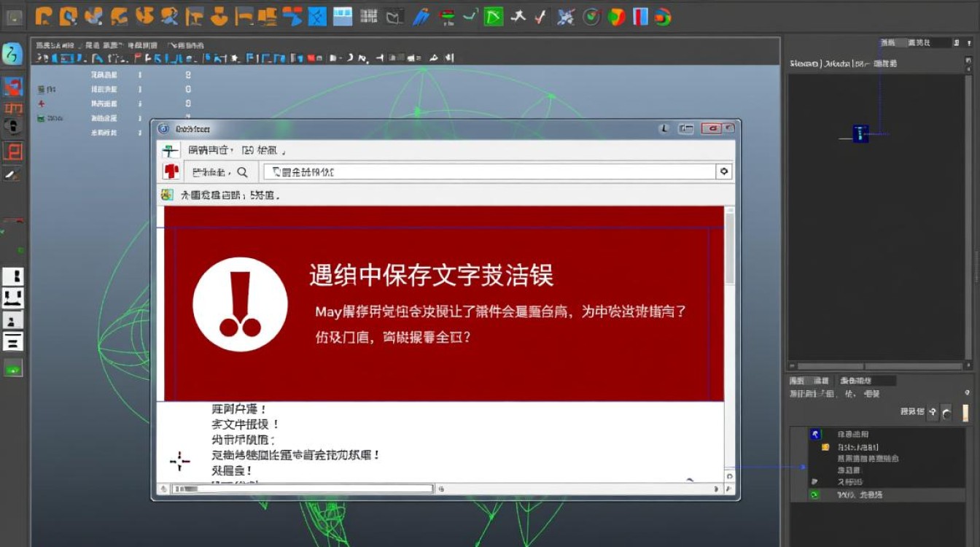This screenshot has height=547, width=980.
Task: Click the small yellow icon in the right list second row
Action: pyautogui.click(x=825, y=446)
